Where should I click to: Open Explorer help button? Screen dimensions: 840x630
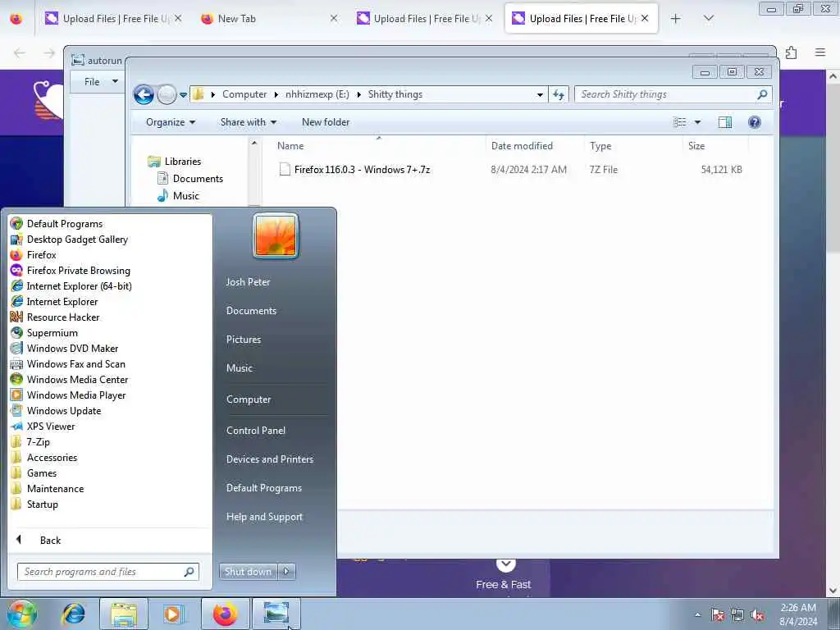(x=755, y=122)
